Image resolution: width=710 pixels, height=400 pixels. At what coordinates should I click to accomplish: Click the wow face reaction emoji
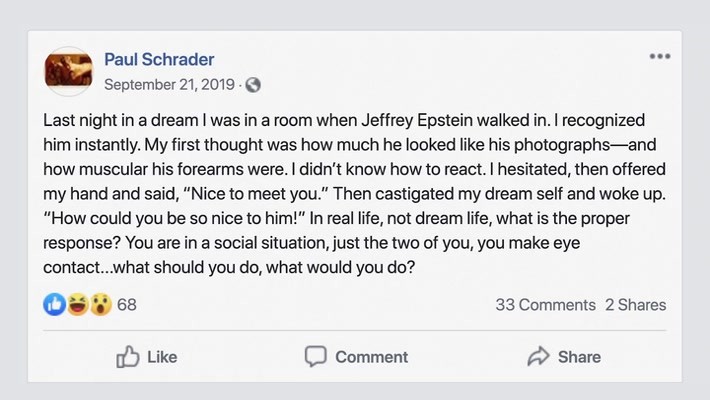point(99,304)
